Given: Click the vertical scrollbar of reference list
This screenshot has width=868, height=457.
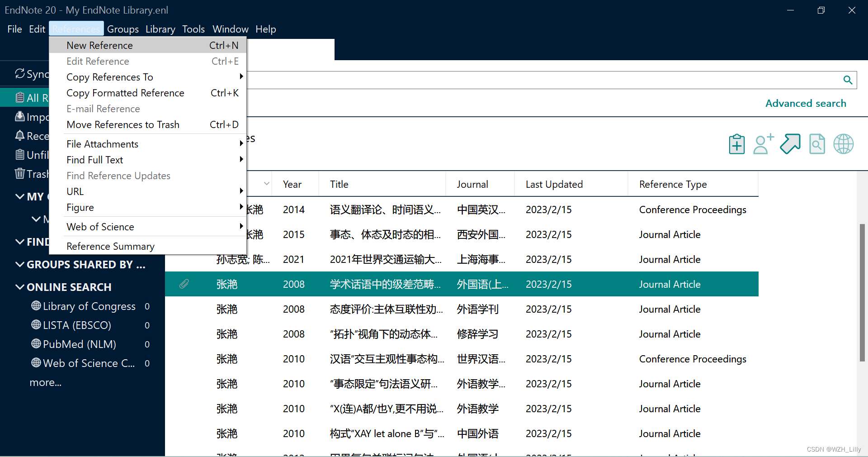Looking at the screenshot, I should (862, 292).
